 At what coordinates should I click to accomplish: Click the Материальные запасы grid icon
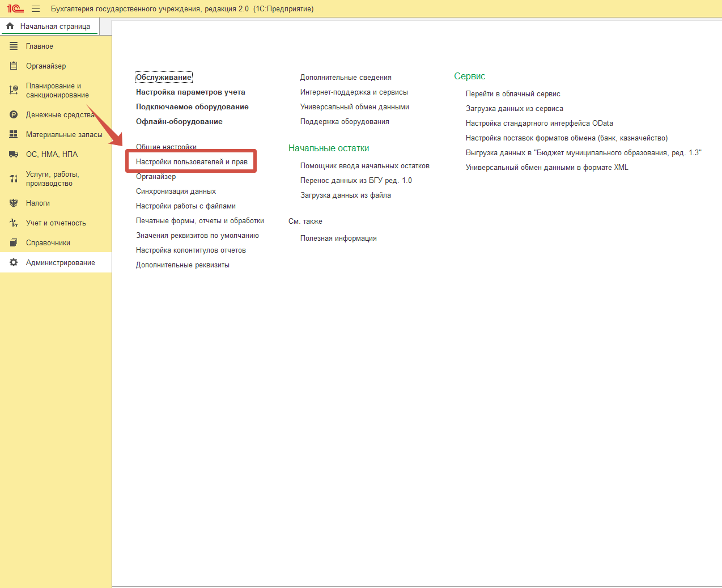pos(14,134)
